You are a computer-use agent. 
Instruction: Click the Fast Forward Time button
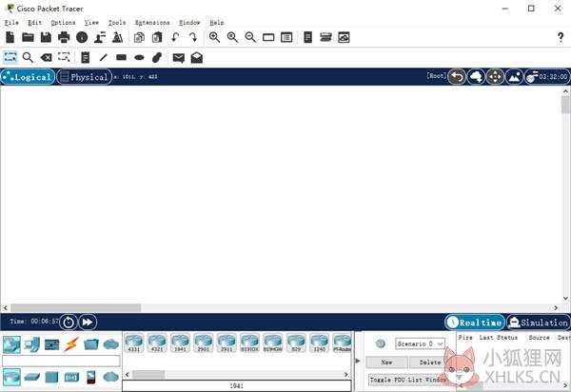[88, 323]
